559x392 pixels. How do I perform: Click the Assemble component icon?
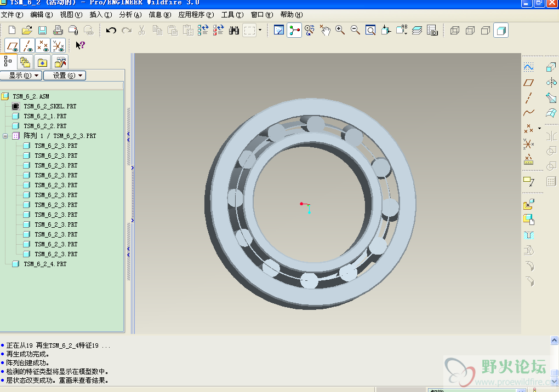(x=528, y=204)
